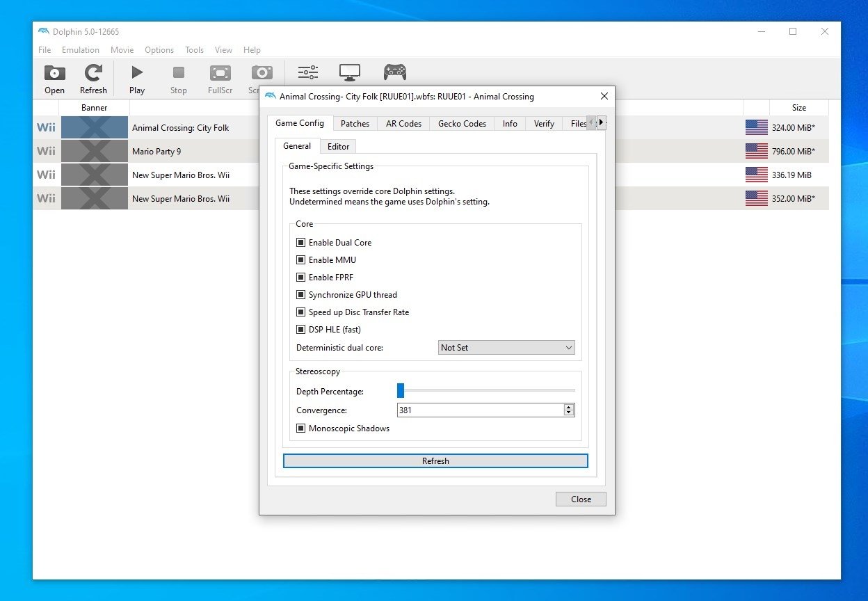Decrease Convergence with the down arrow

[x=569, y=413]
